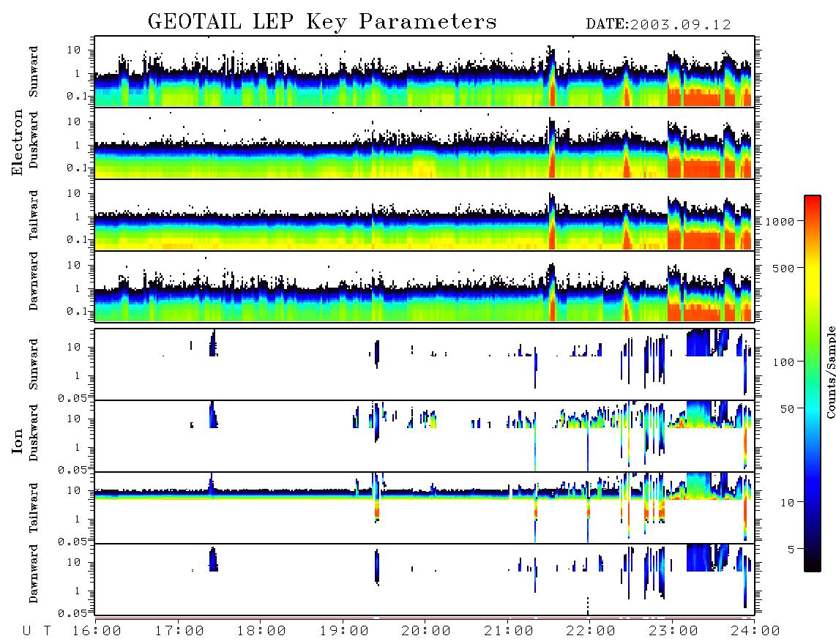
Task: Click the Ion "Dawnward" panel label
Action: coord(34,574)
